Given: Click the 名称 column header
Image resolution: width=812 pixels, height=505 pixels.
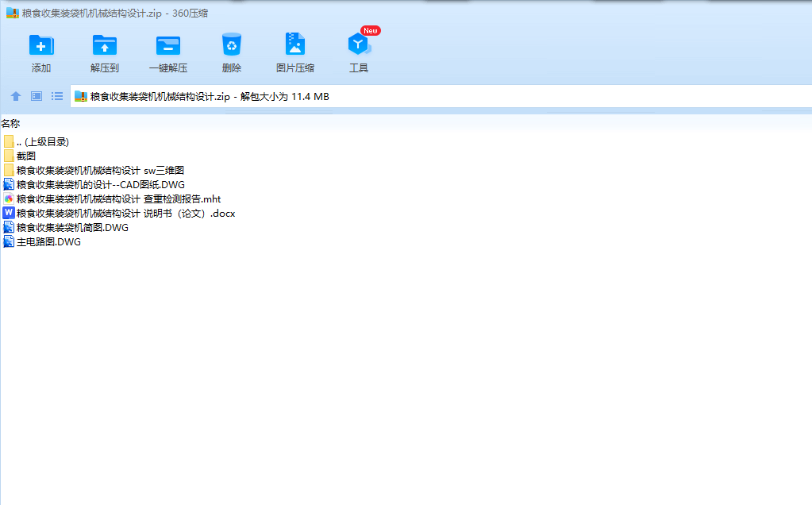Looking at the screenshot, I should [10, 123].
